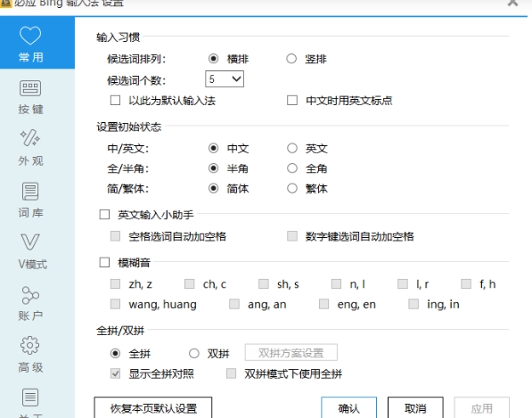Open the 词库 dictionary icon section
The image size is (532, 418).
30,192
